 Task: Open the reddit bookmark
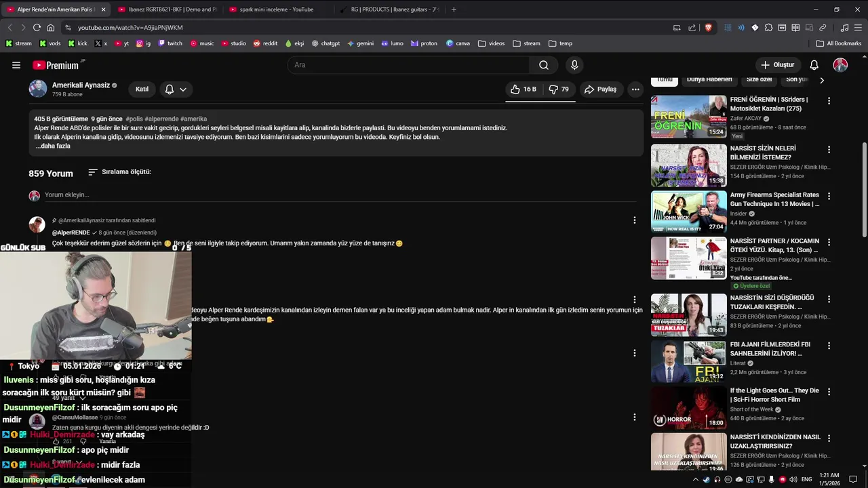(265, 43)
